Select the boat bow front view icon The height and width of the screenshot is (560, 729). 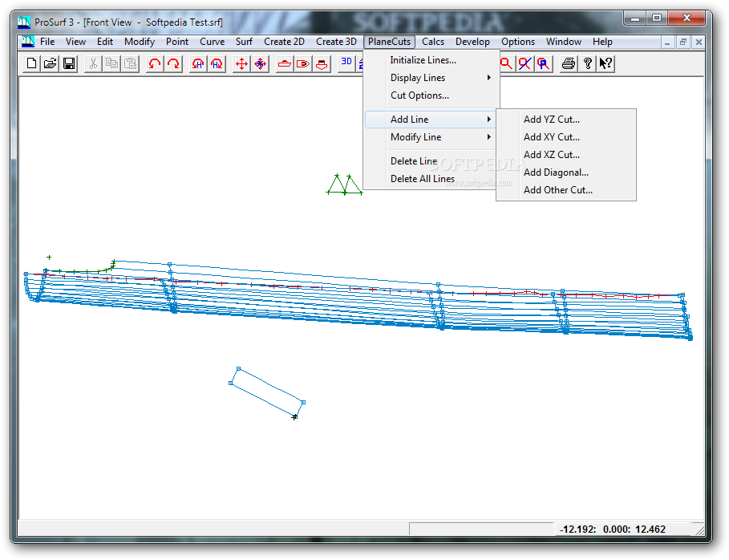click(322, 63)
